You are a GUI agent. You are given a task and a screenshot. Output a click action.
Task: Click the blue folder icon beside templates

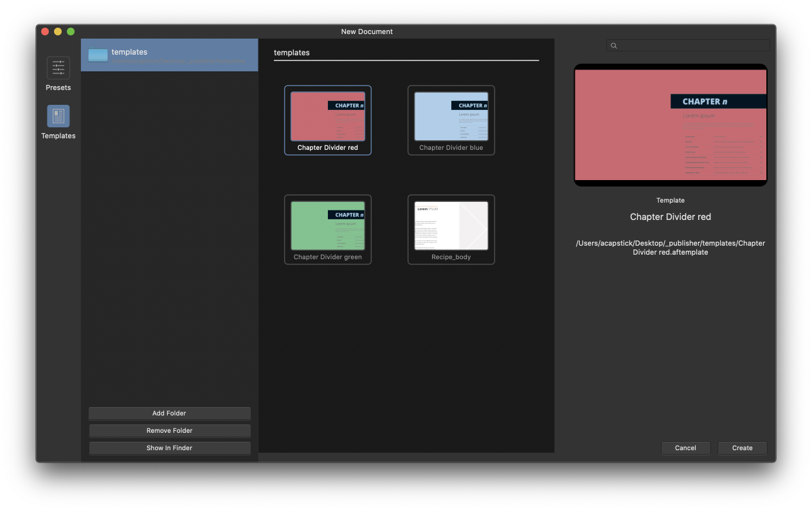pos(98,55)
